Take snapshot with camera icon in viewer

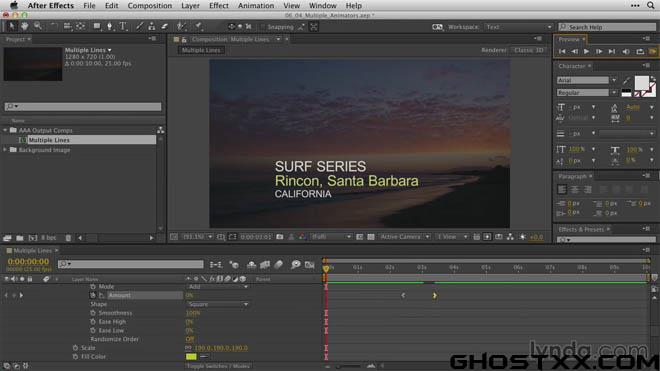point(279,237)
